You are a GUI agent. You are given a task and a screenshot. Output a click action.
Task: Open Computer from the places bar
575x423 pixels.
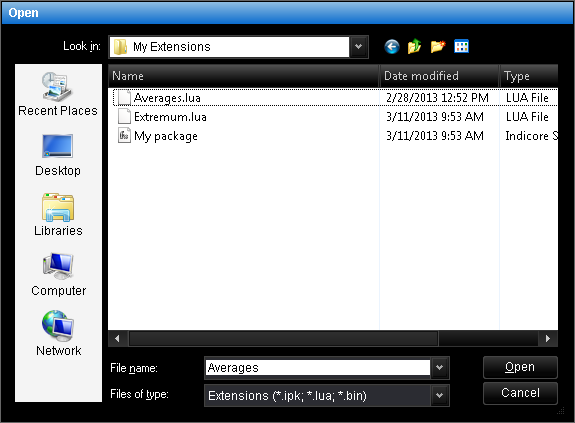[58, 275]
